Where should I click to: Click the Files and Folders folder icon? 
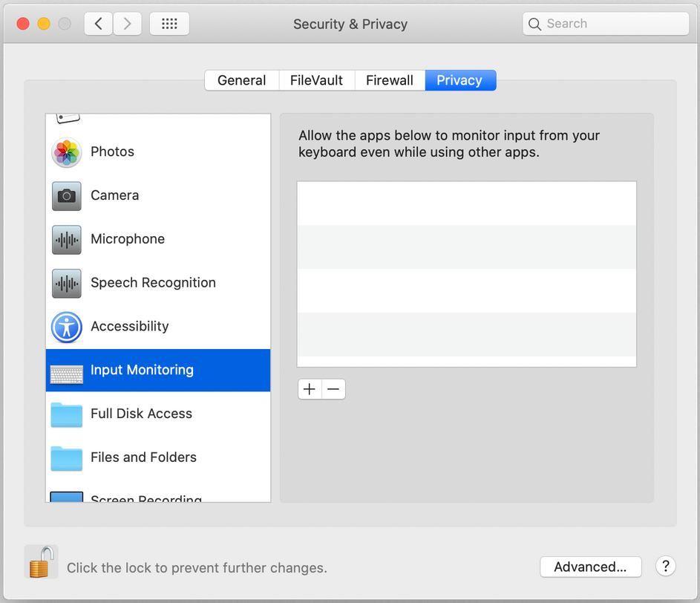[x=67, y=458]
